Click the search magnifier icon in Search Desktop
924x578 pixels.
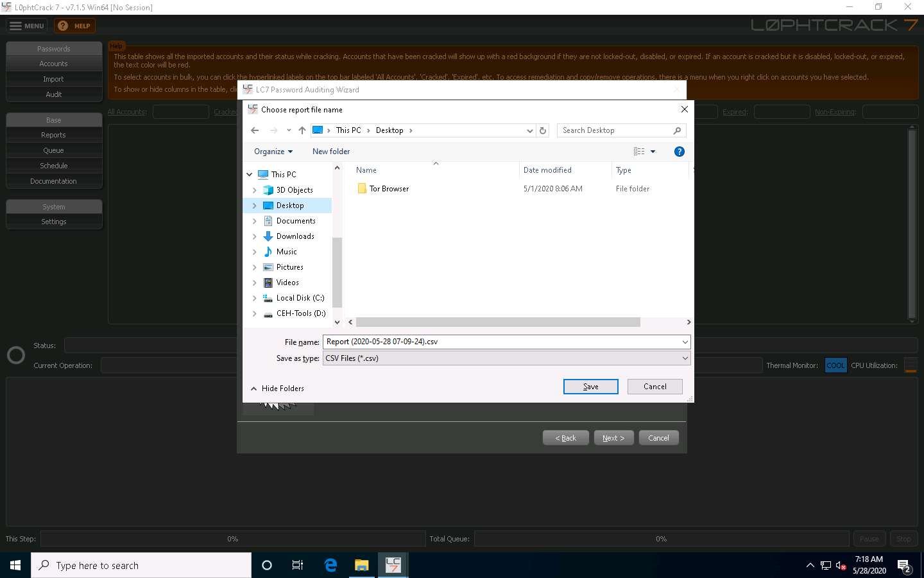click(677, 130)
